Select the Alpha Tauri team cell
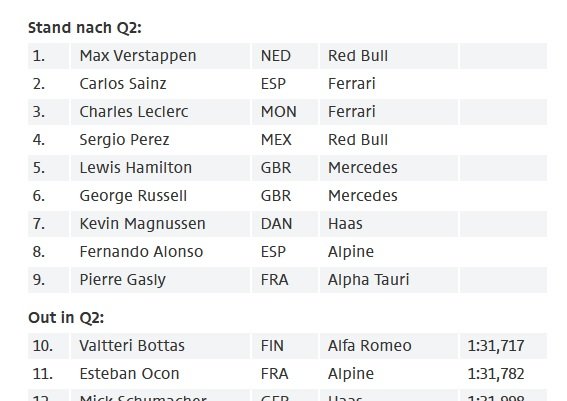The height and width of the screenshot is (401, 567). coord(389,280)
